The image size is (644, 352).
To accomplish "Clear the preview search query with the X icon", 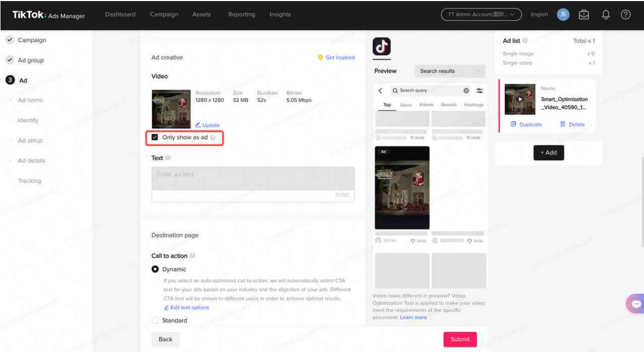I will tap(466, 90).
